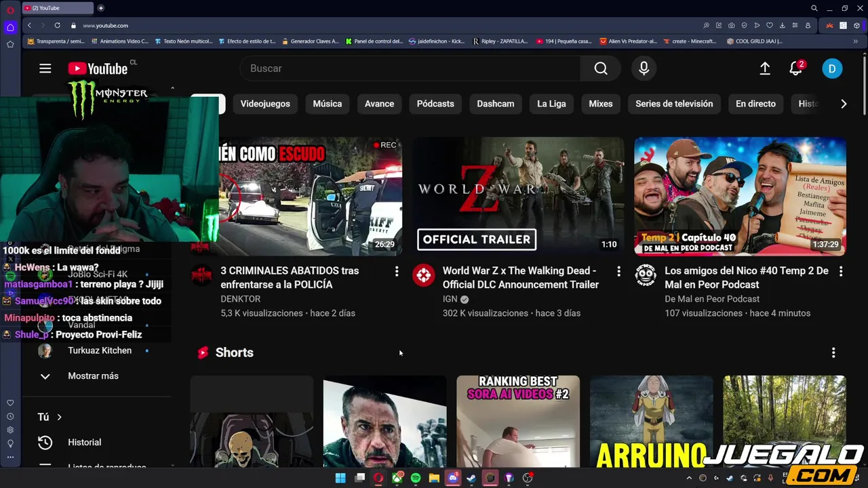Open the account avatar 'D' menu

[x=832, y=68]
